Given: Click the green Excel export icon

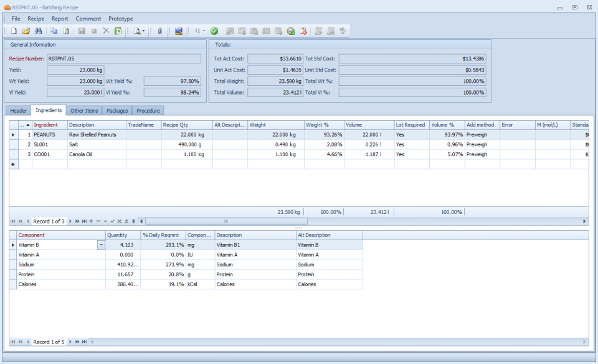Looking at the screenshot, I should (118, 30).
